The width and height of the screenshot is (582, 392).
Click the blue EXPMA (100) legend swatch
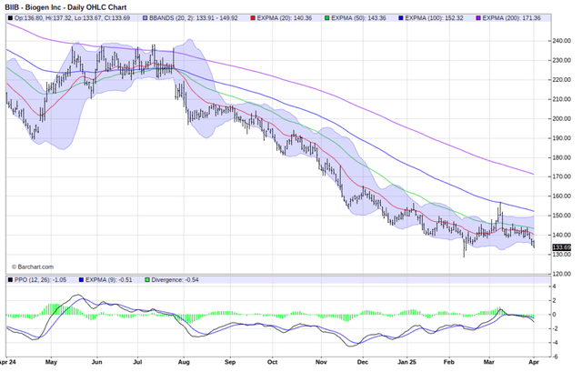tap(401, 18)
